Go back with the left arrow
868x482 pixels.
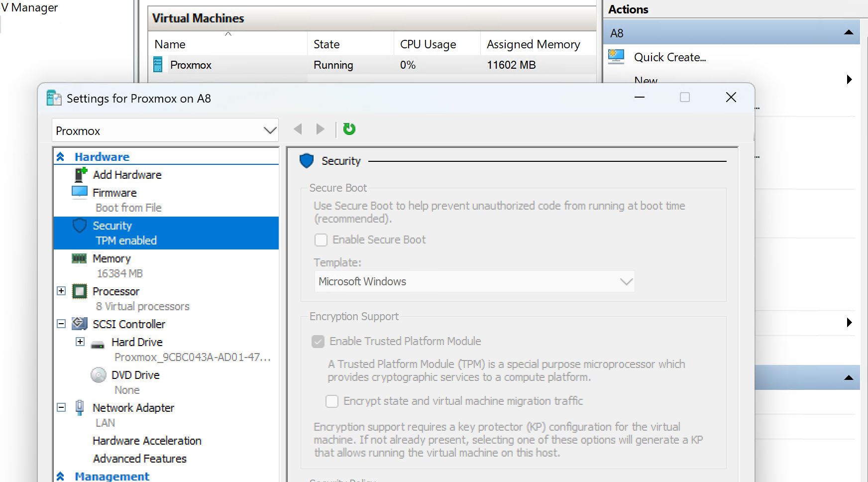click(298, 129)
